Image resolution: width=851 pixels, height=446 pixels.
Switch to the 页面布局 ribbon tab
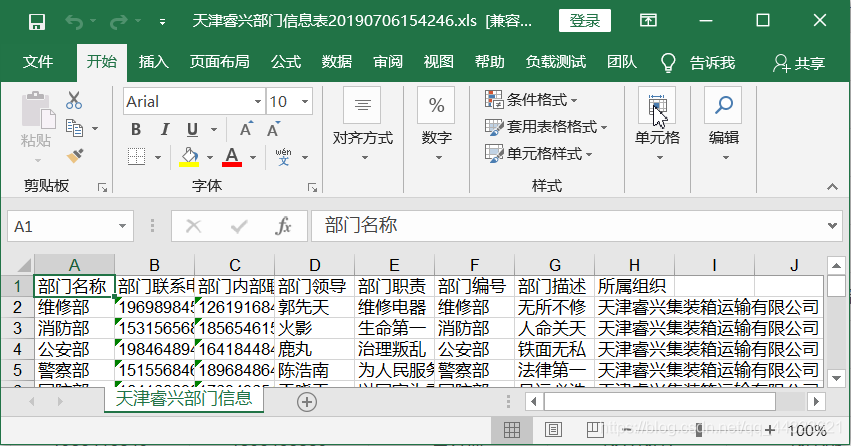point(219,62)
